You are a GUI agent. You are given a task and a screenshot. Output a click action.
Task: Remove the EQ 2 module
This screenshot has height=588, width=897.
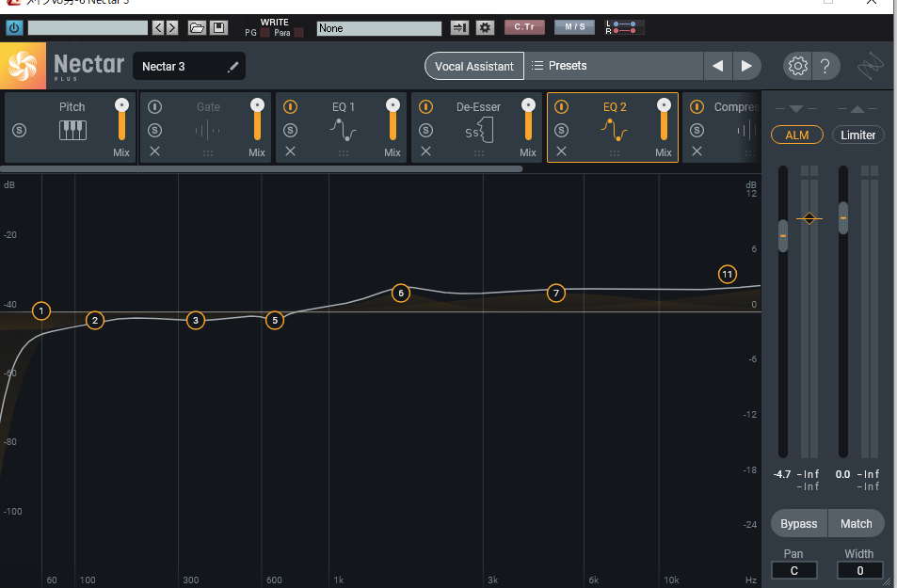point(562,151)
